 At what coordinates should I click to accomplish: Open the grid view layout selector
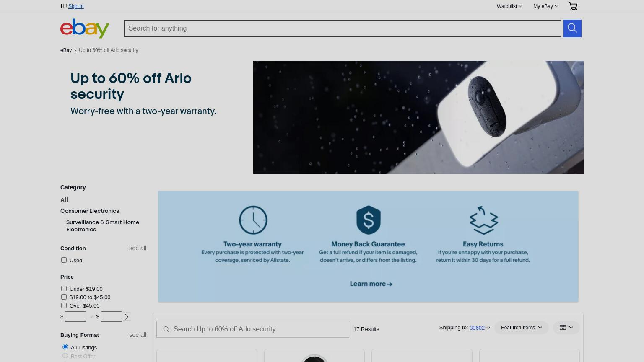coord(566,328)
